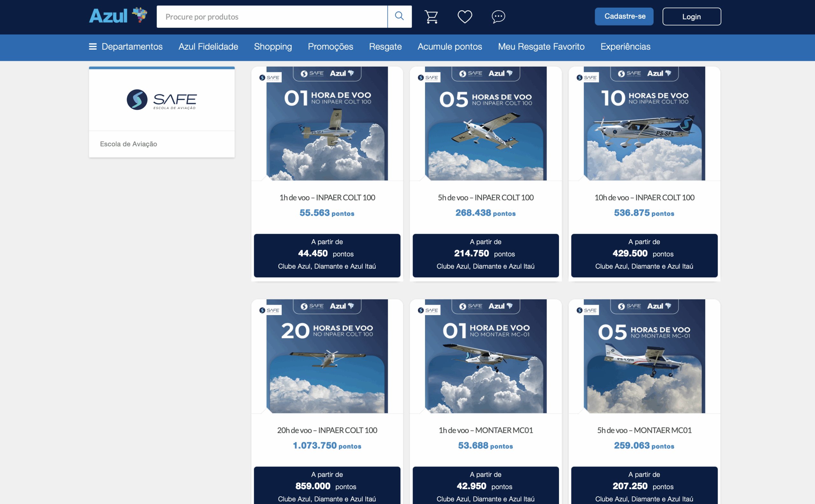This screenshot has width=815, height=504.
Task: Open favorites heart icon
Action: tap(465, 16)
